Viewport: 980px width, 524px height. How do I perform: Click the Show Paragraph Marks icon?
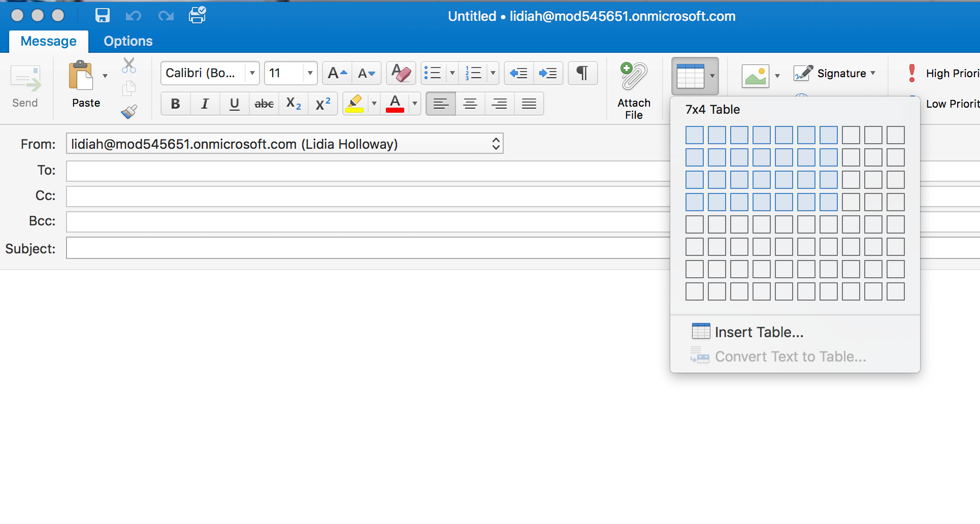[582, 73]
